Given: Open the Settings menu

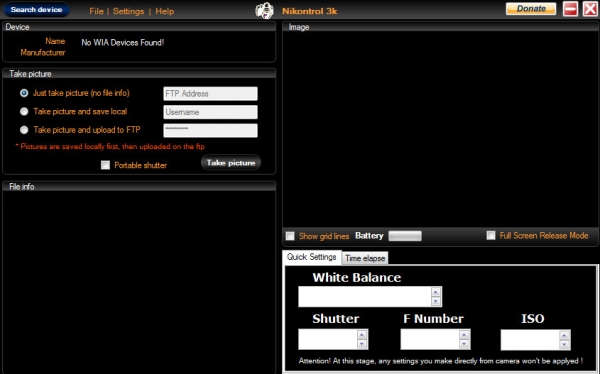Looking at the screenshot, I should coord(128,11).
